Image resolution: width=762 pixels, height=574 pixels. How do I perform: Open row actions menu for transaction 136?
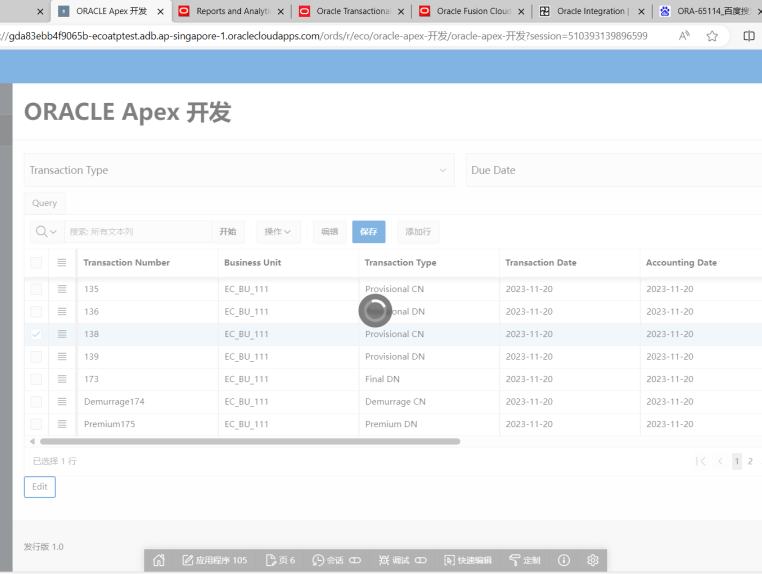coord(62,311)
